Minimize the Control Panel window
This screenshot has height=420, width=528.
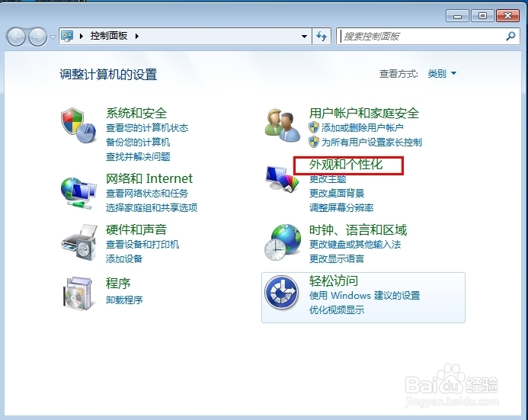[457, 16]
